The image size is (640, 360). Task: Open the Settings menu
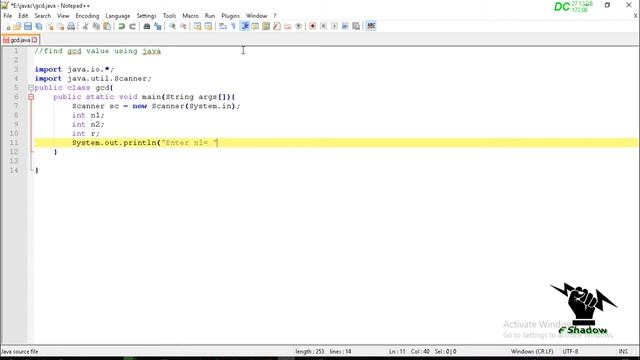[146, 16]
